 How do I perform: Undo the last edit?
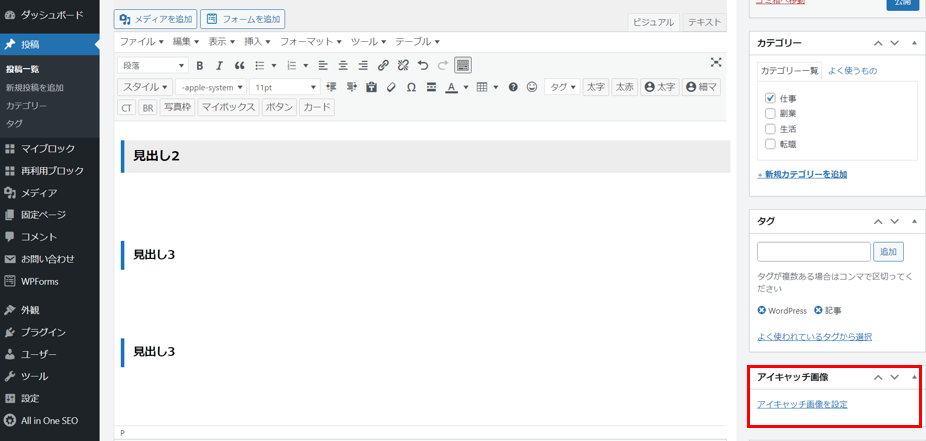pyautogui.click(x=423, y=65)
